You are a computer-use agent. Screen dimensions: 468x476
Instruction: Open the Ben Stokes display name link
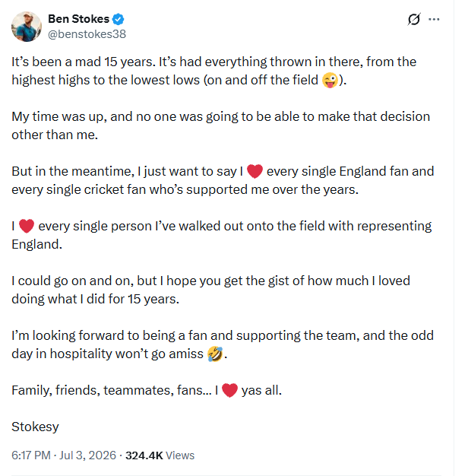(78, 19)
